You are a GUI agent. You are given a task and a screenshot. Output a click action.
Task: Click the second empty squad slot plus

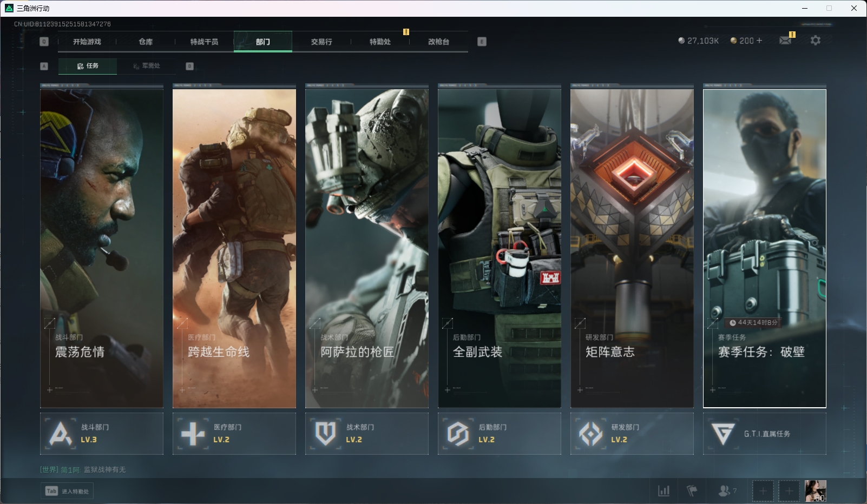pos(789,491)
